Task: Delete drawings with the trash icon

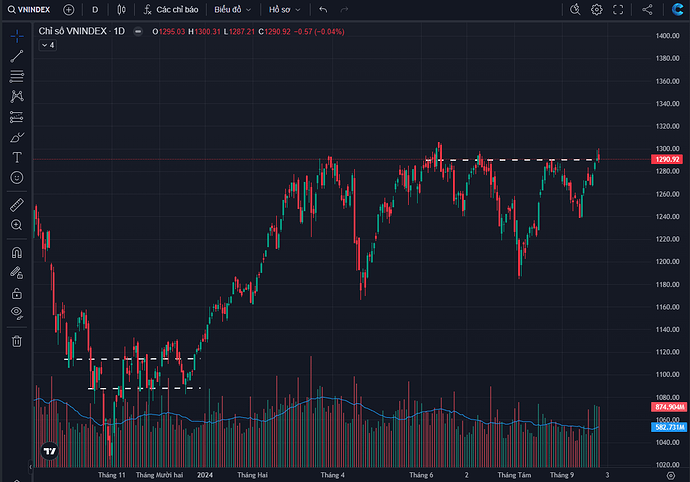Action: tap(16, 341)
